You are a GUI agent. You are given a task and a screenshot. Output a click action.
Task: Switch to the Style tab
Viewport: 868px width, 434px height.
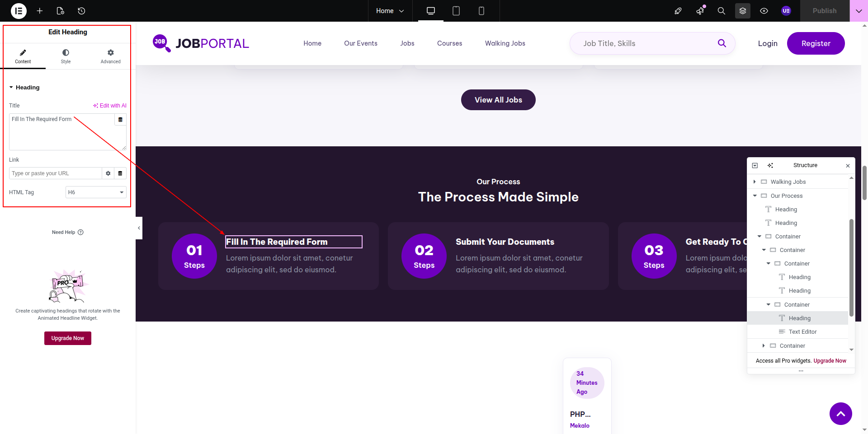pos(66,56)
